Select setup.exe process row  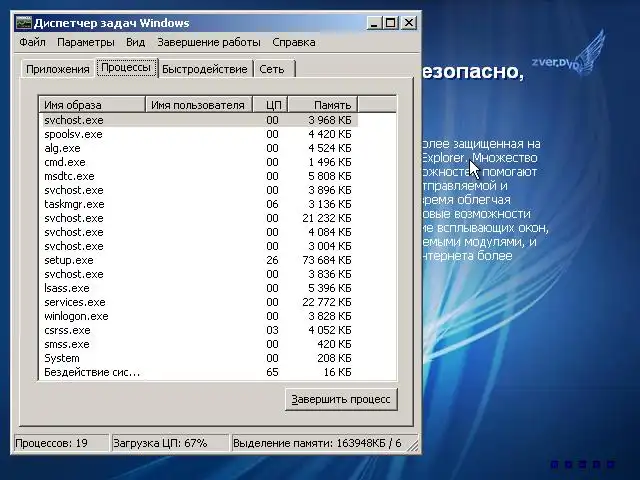200,260
